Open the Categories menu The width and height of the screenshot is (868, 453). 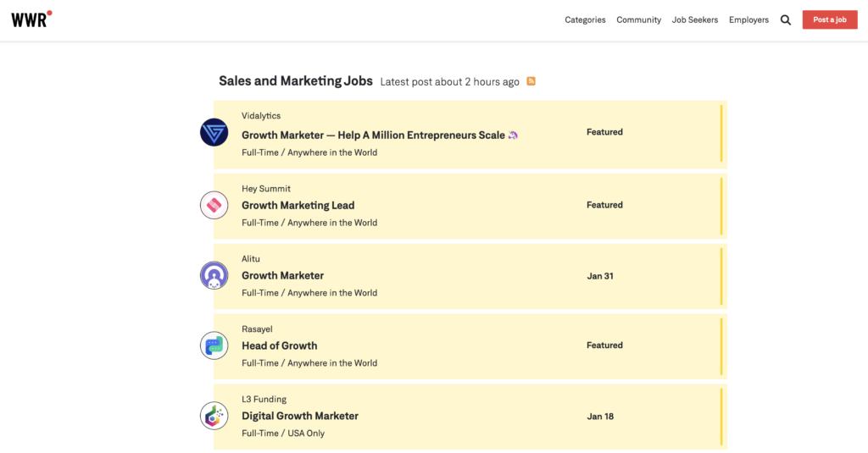pyautogui.click(x=585, y=20)
